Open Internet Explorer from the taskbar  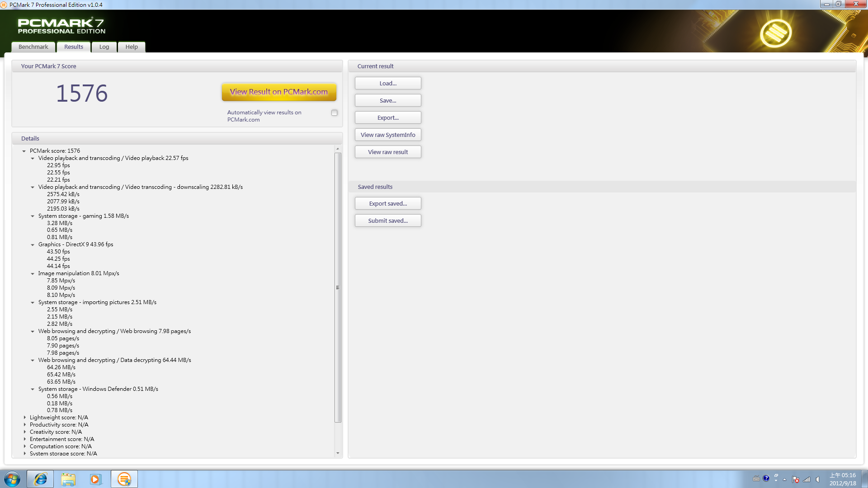click(40, 479)
